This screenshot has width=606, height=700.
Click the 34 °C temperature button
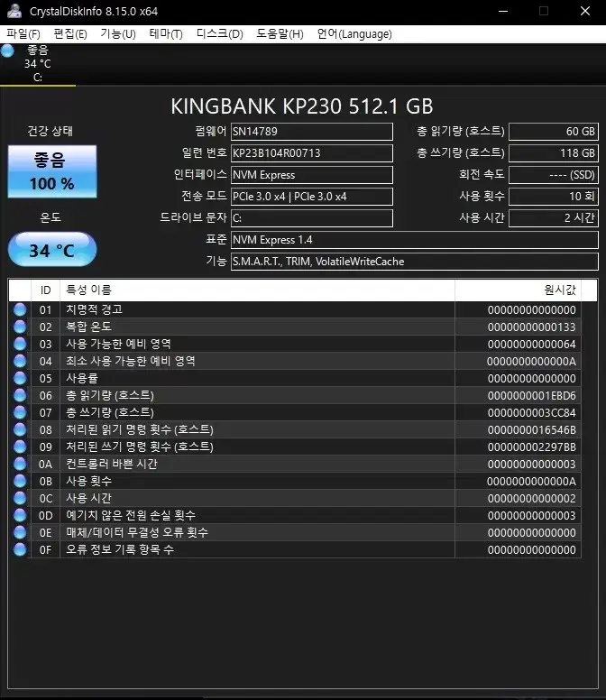click(x=52, y=250)
